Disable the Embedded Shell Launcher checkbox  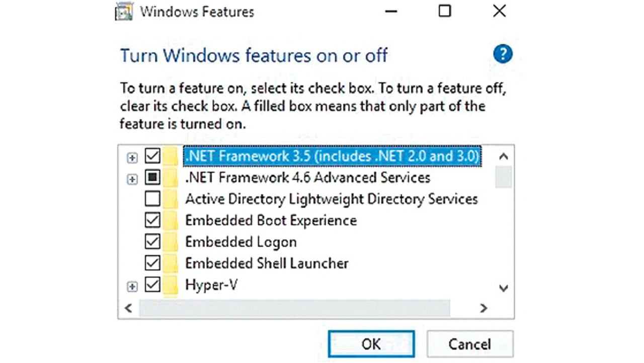[152, 263]
